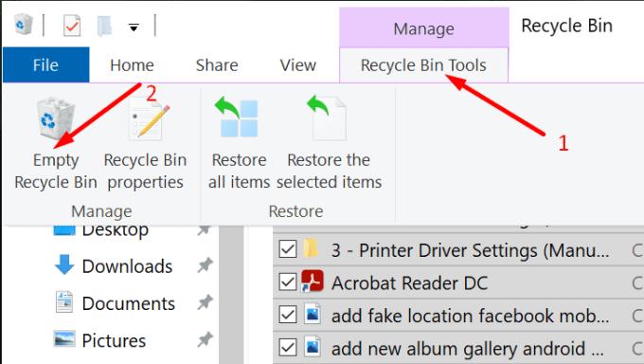Click the image icon of add new album file
Viewport: 644px width, 364px height.
point(313,347)
